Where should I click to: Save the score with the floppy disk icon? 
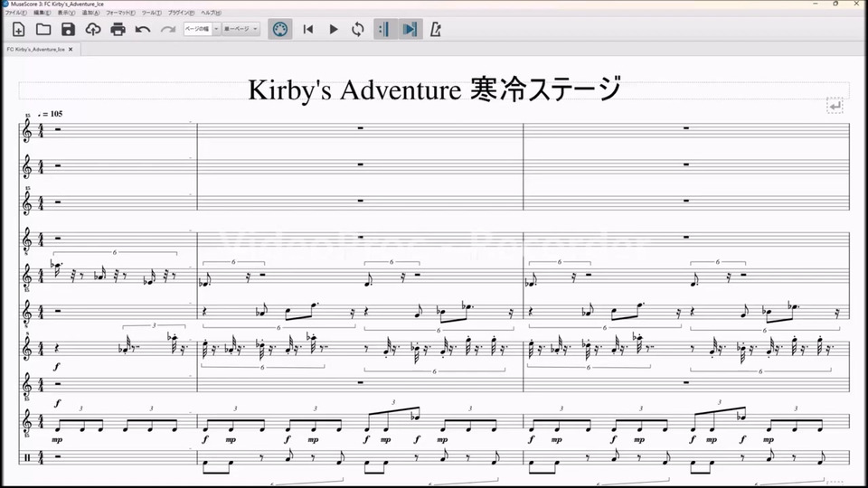point(68,29)
